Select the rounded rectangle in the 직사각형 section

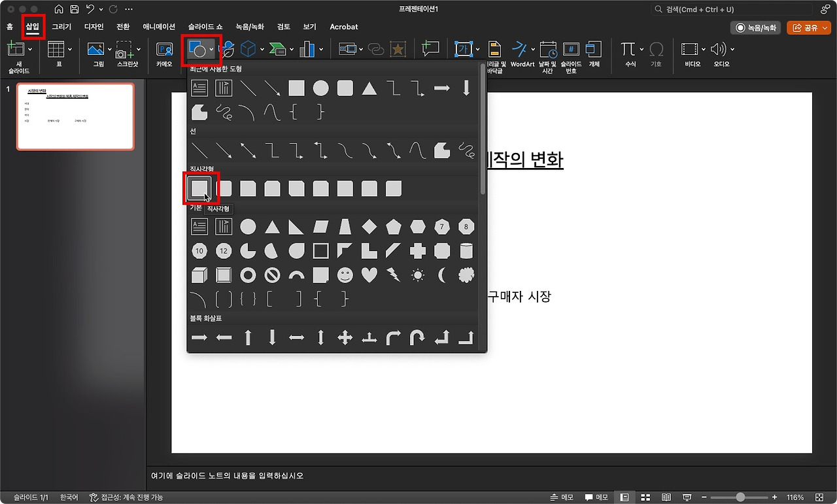224,189
